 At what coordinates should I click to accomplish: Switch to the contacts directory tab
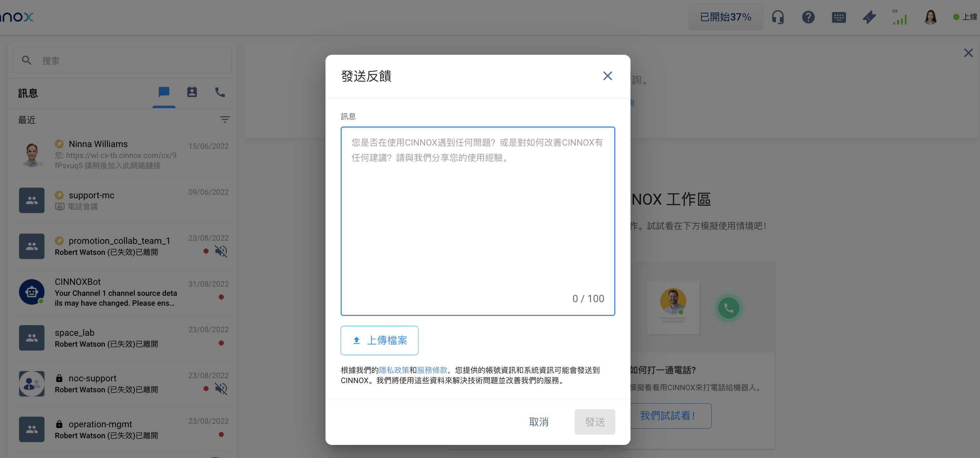192,92
